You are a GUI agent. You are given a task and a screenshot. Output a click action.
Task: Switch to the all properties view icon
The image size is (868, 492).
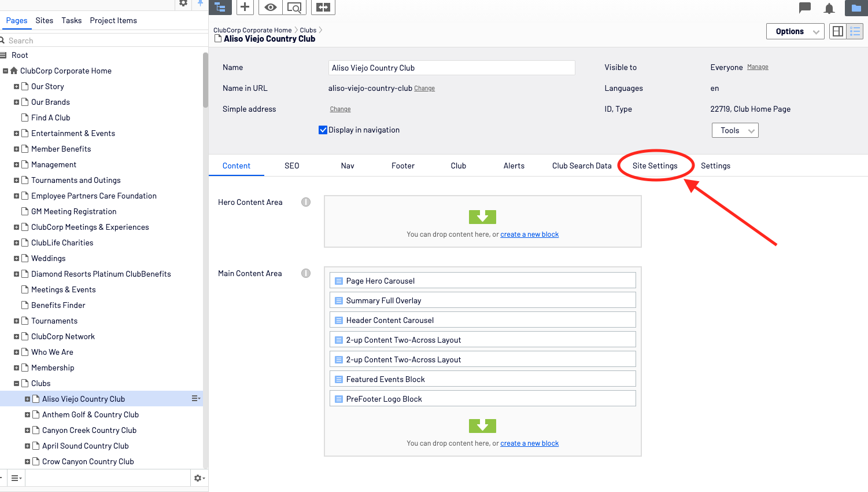855,31
